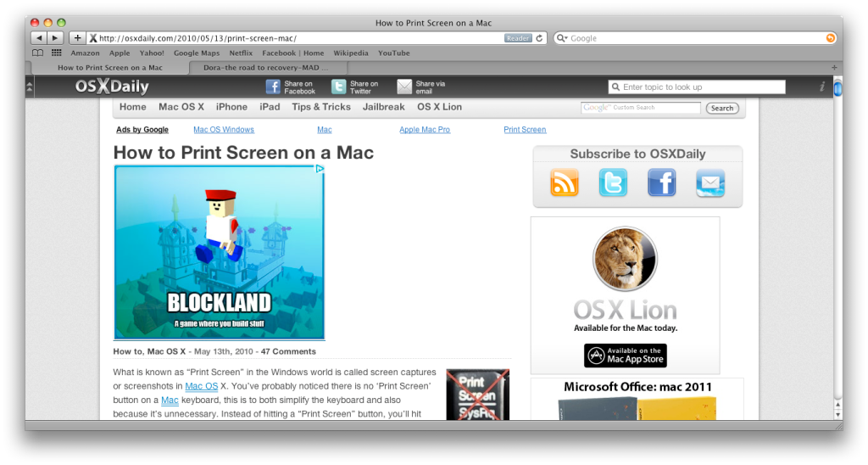Open the 'Apple Mac Pro' ad link

pos(425,130)
